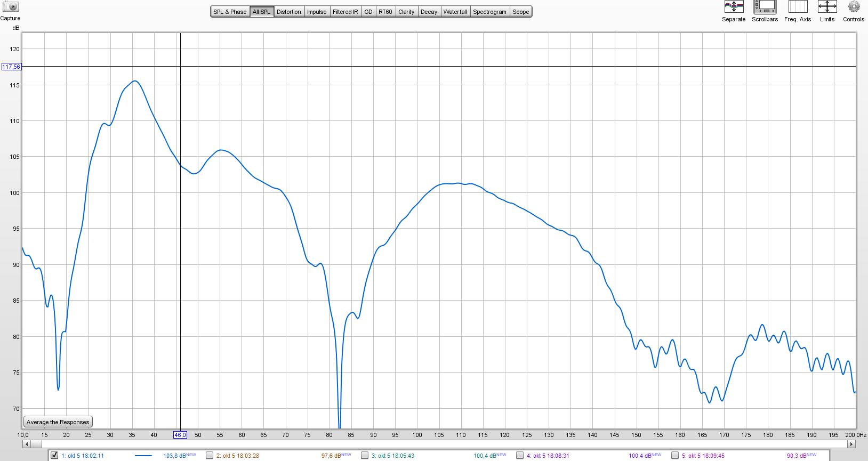Click the 120 dB axis label

[x=14, y=49]
